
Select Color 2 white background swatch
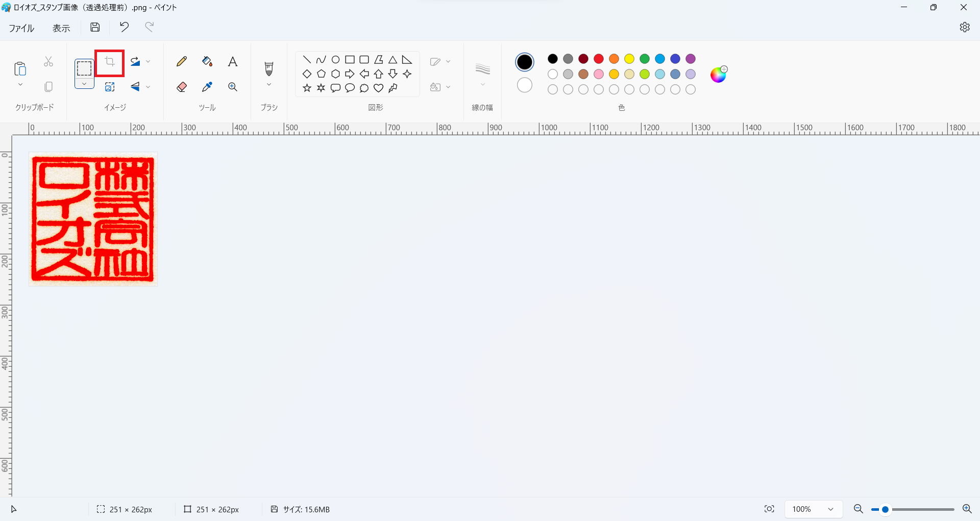coord(525,85)
